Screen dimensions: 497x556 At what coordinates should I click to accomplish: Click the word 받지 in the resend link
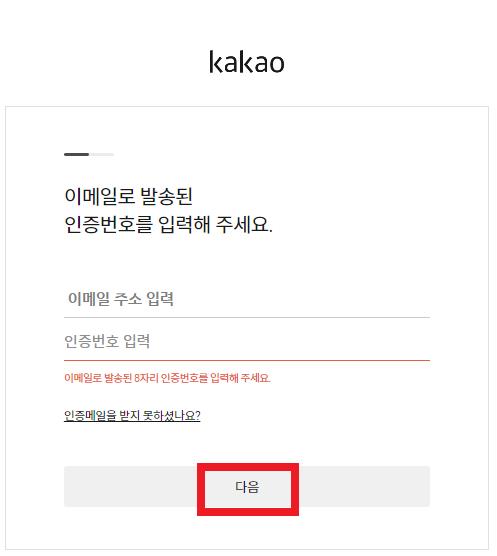(x=129, y=415)
